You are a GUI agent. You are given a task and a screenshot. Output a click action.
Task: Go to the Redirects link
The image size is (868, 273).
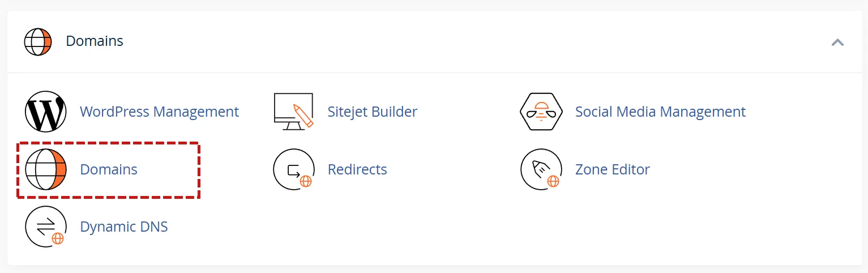357,169
